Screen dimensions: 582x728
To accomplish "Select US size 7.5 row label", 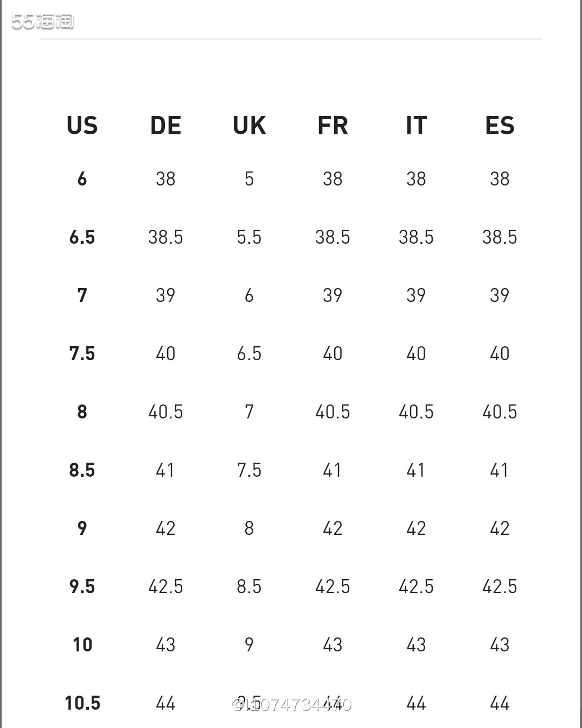I will tap(82, 353).
